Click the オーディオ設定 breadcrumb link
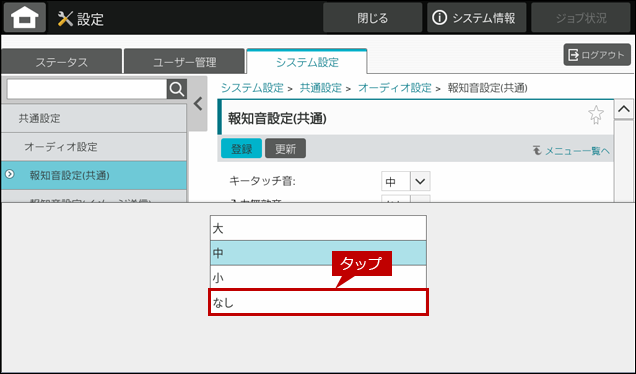Image resolution: width=636 pixels, height=374 pixels. click(394, 88)
